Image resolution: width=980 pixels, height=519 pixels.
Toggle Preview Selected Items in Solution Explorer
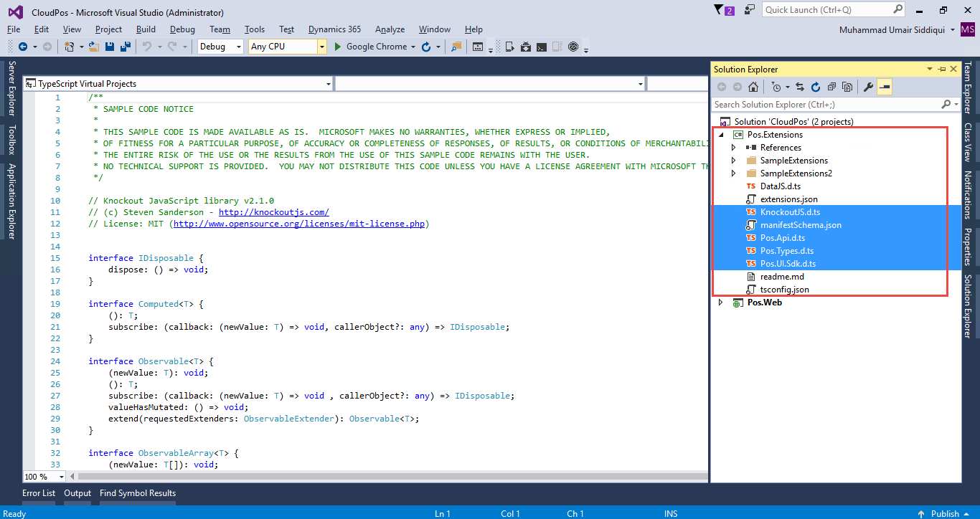pyautogui.click(x=847, y=86)
